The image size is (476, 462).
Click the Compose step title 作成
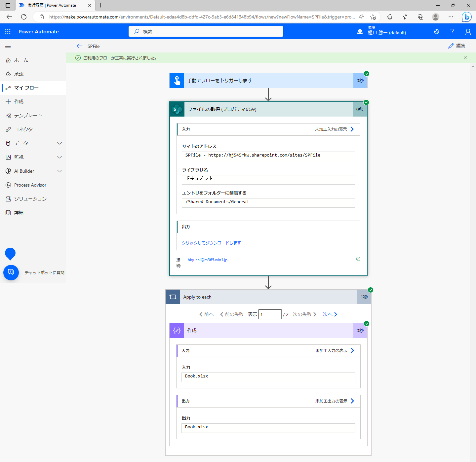(x=192, y=331)
